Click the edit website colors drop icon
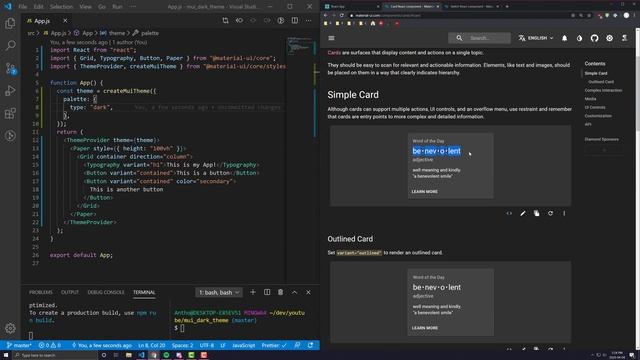The height and width of the screenshot is (360, 640). tap(580, 38)
